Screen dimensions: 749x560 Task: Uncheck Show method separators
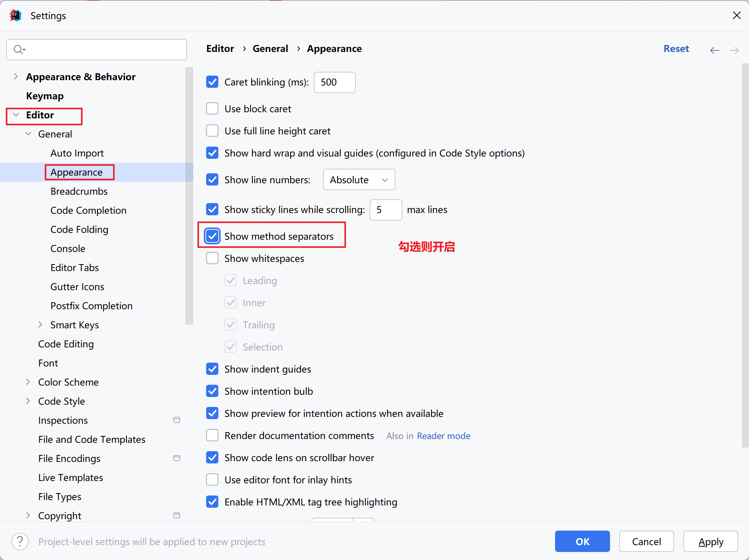click(x=212, y=236)
